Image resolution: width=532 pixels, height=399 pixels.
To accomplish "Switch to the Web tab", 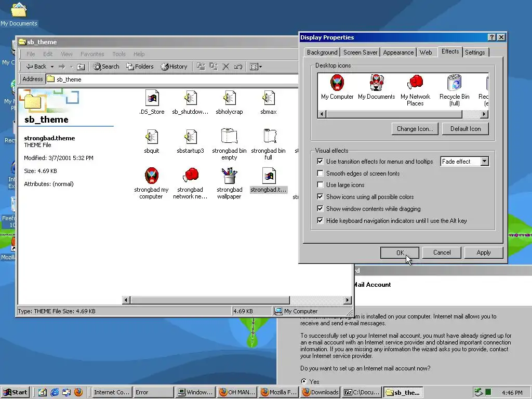I will [426, 52].
